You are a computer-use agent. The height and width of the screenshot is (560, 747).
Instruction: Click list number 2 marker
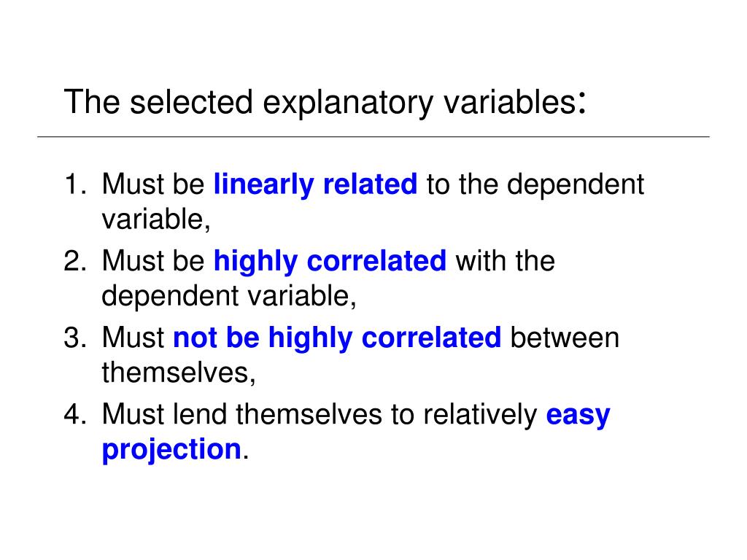click(75, 261)
